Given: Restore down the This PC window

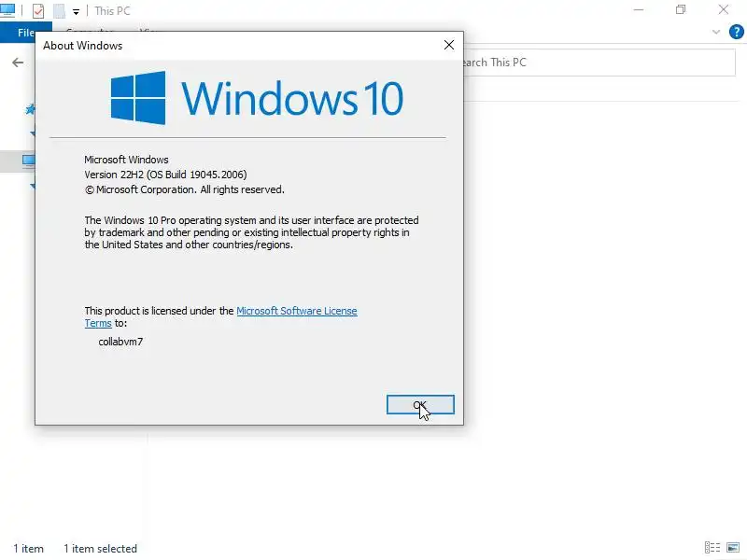Looking at the screenshot, I should [x=681, y=10].
